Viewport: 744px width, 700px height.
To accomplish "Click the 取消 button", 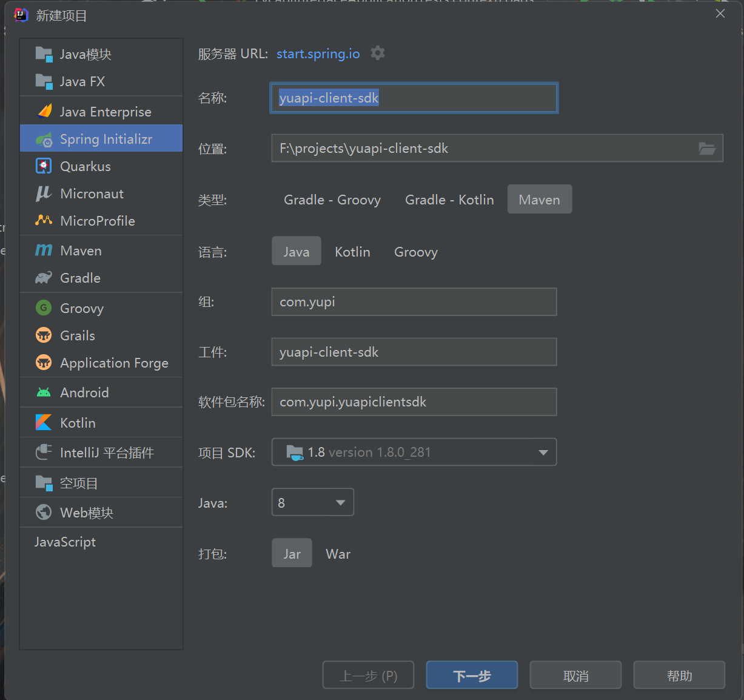I will 576,675.
